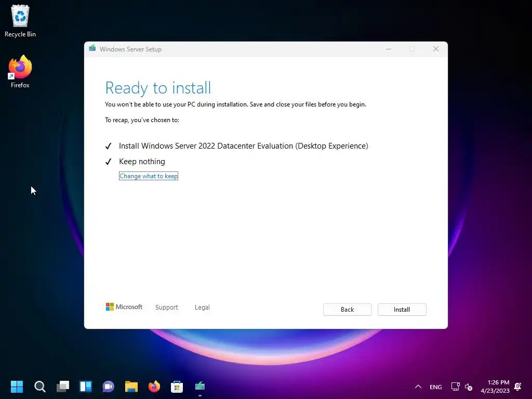Go back with the Back button

(347, 310)
